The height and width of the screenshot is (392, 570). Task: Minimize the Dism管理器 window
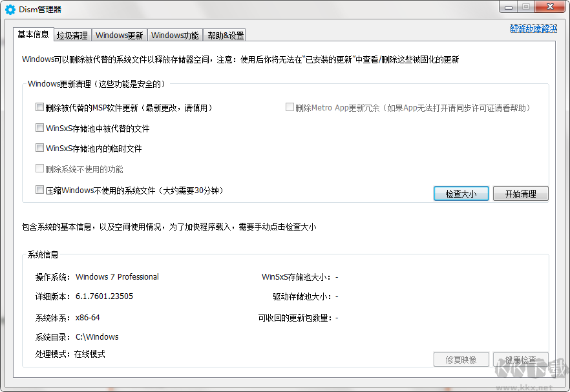[509, 7]
